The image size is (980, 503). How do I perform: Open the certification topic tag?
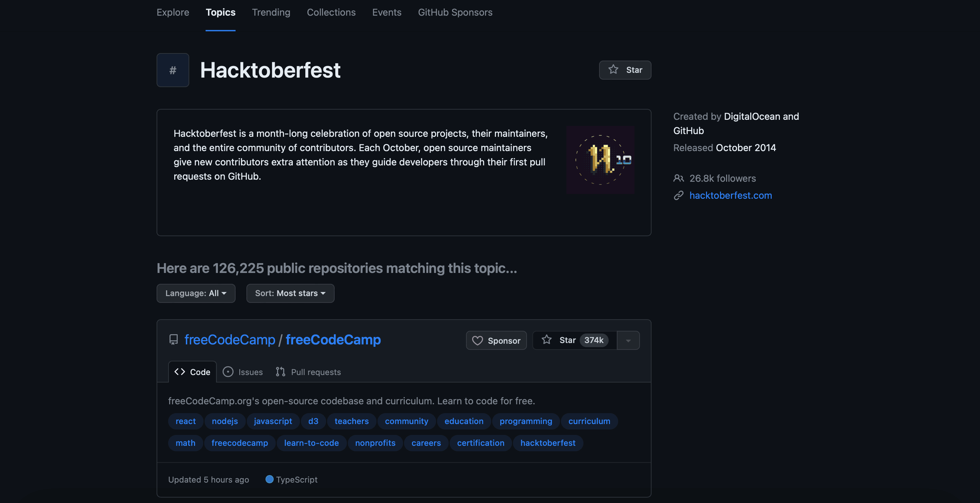click(481, 443)
